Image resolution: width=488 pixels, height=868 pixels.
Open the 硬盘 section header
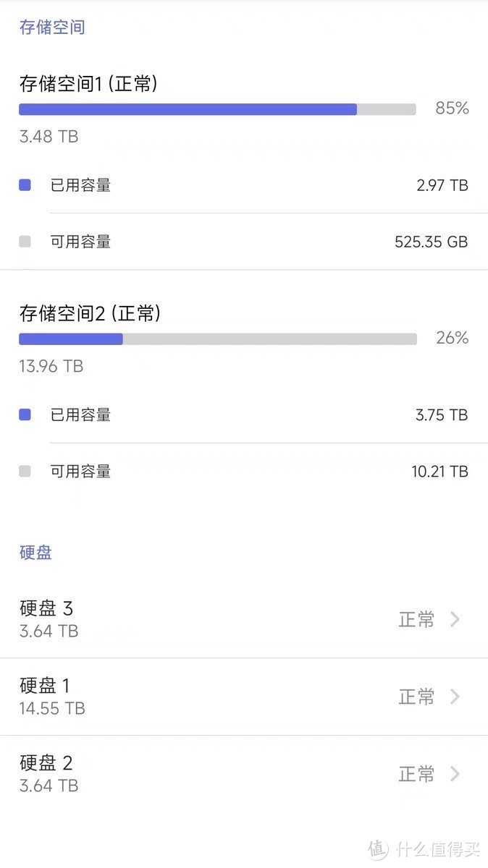(33, 552)
